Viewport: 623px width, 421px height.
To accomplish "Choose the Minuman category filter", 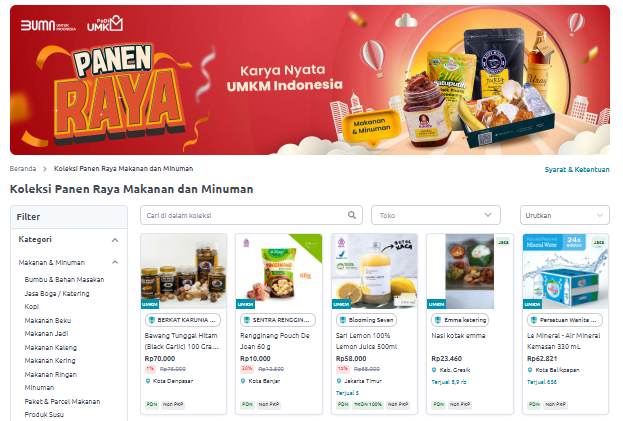I will click(x=39, y=388).
